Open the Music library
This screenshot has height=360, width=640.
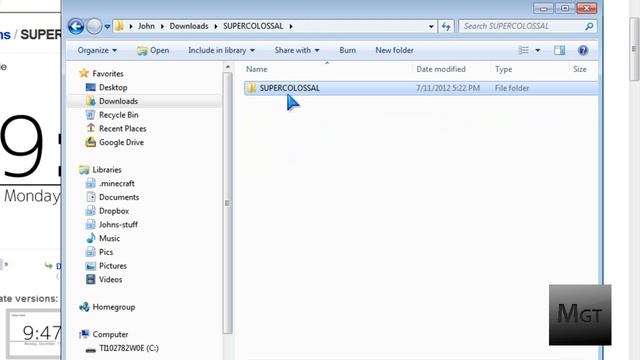pyautogui.click(x=109, y=238)
